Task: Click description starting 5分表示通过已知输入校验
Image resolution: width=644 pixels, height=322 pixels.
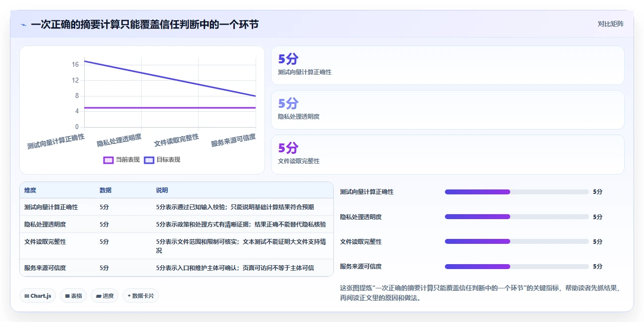Action: click(235, 207)
